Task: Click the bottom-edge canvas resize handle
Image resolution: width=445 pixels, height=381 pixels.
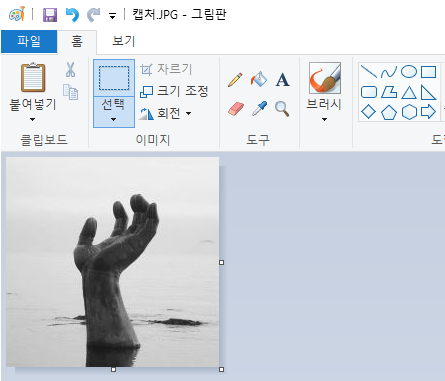Action: coord(113,369)
